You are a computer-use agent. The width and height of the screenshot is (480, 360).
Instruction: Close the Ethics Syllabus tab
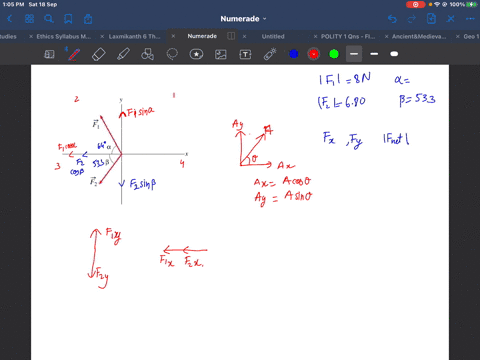(31, 36)
